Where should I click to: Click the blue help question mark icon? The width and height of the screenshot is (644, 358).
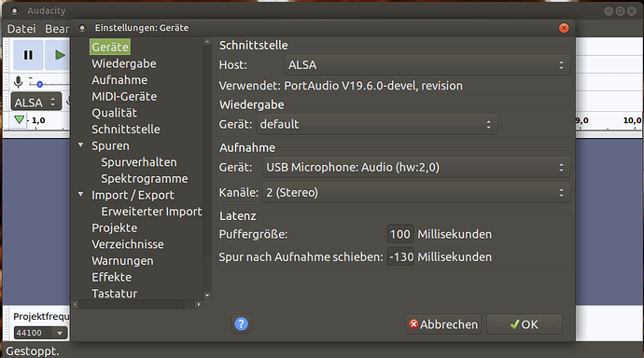(x=241, y=324)
